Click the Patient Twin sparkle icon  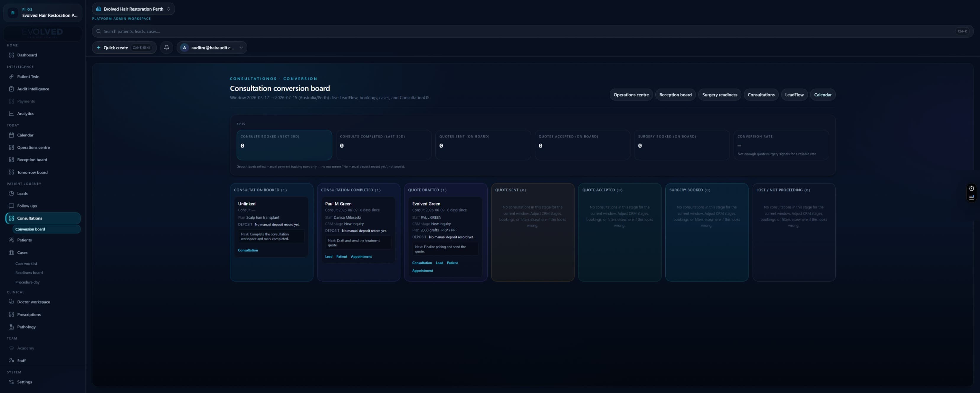[x=12, y=77]
